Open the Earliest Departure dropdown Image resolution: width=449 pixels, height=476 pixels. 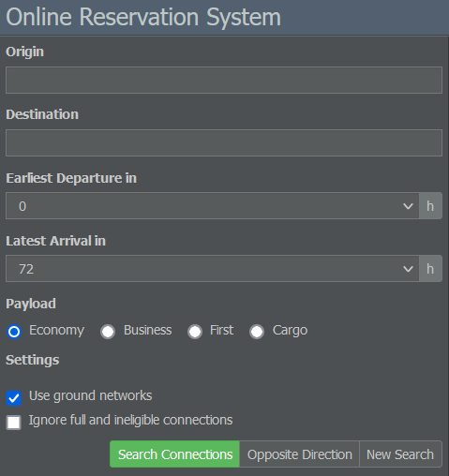[212, 206]
